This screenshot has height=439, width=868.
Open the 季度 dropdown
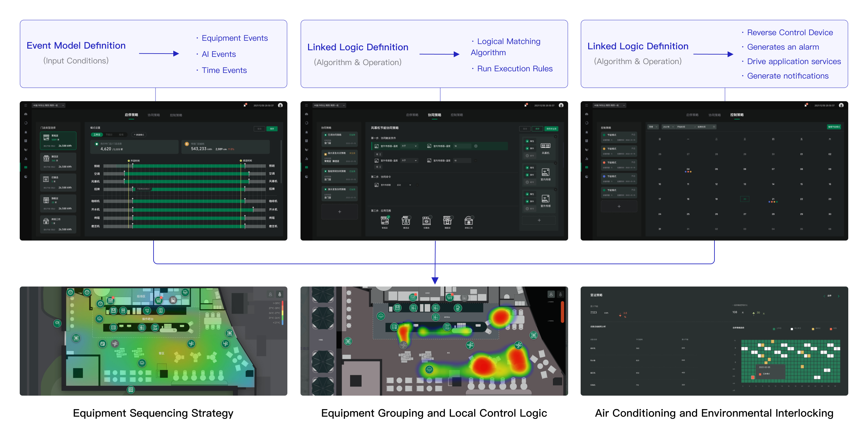coord(653,127)
